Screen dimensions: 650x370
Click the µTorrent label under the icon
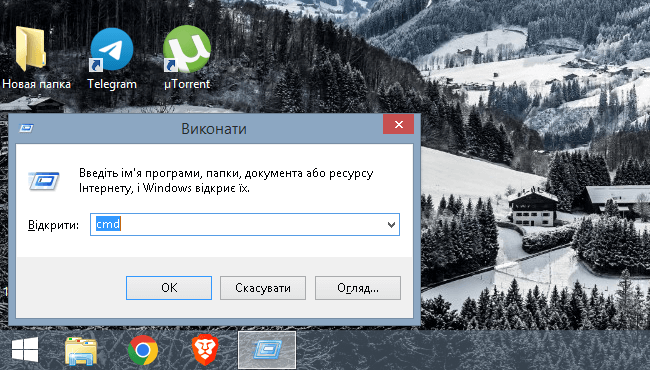point(187,84)
